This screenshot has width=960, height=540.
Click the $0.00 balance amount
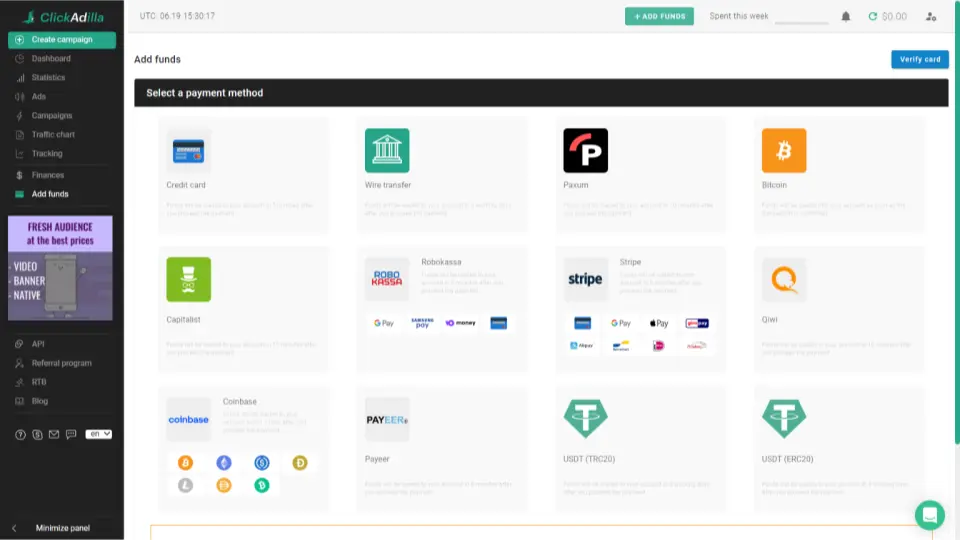[x=894, y=17]
